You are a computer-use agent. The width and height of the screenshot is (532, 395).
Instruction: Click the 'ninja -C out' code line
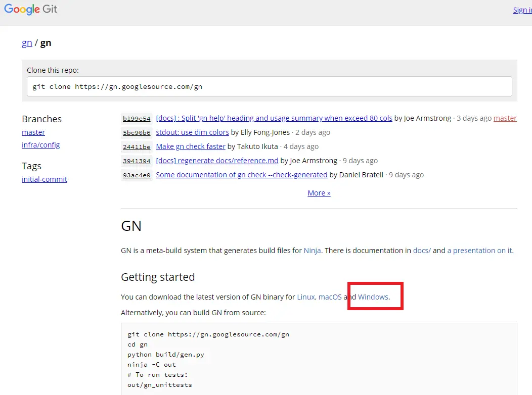click(x=152, y=365)
